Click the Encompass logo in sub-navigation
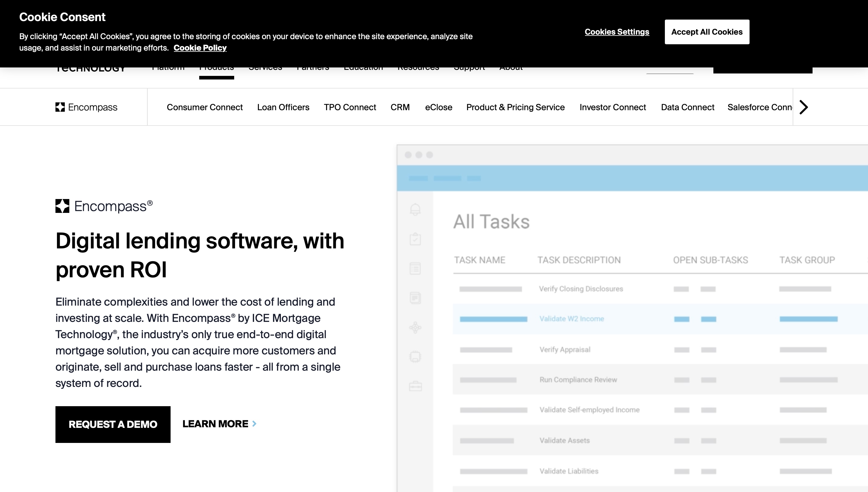The height and width of the screenshot is (492, 868). point(86,107)
